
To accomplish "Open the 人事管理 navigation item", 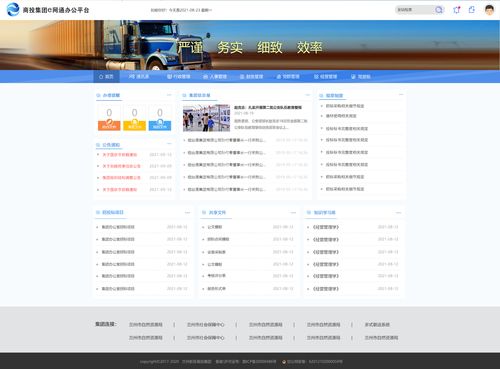I will 215,77.
